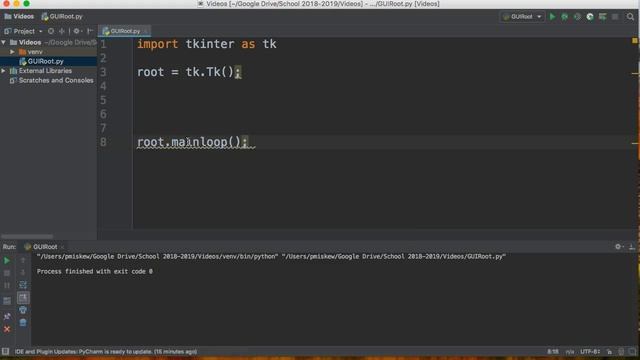Start the debugger with the bug icon
The image size is (640, 360).
point(564,17)
